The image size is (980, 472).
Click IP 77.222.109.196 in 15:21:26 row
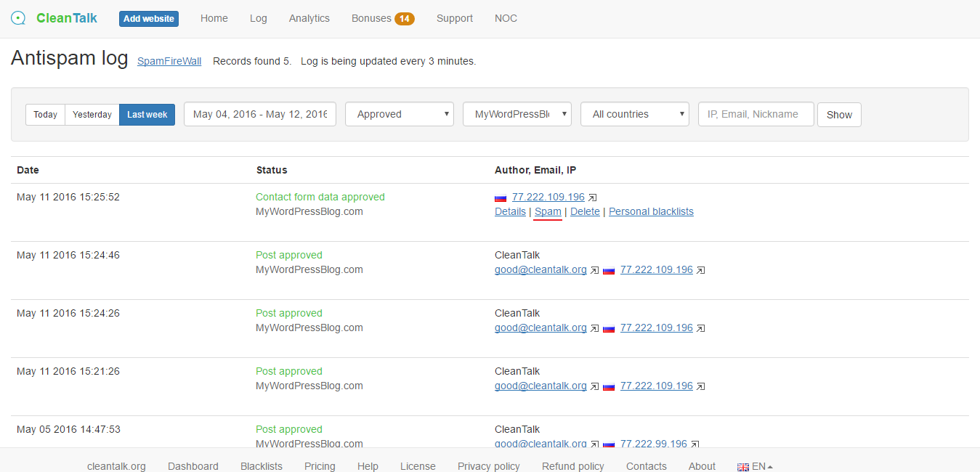click(x=657, y=386)
